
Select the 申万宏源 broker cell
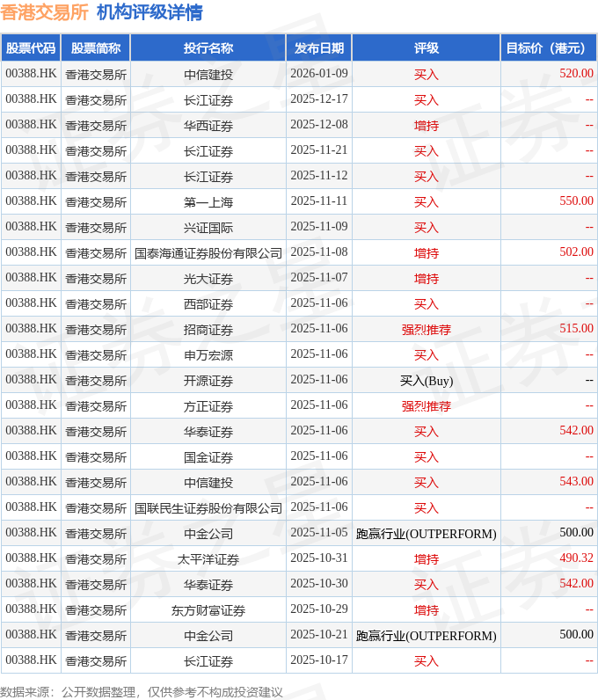tap(208, 354)
